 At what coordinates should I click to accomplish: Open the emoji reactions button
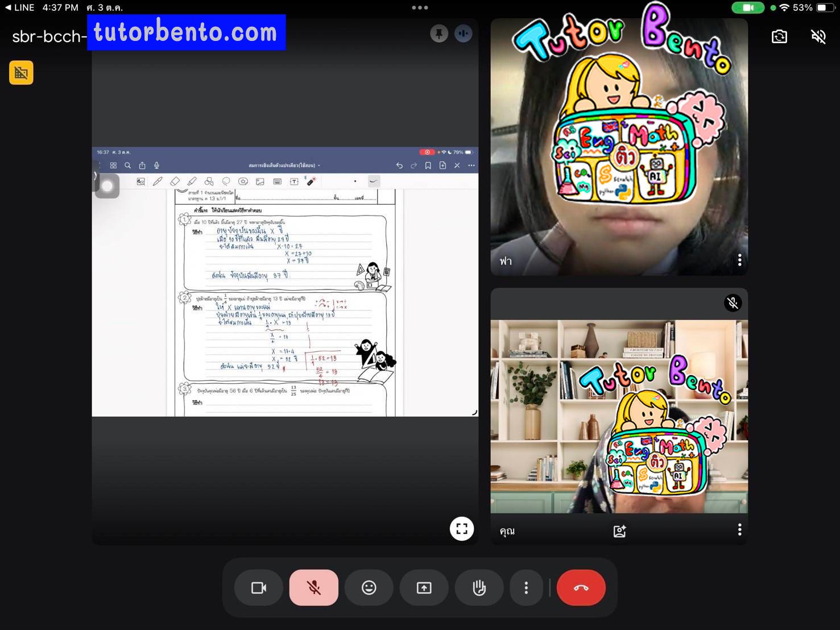point(369,588)
